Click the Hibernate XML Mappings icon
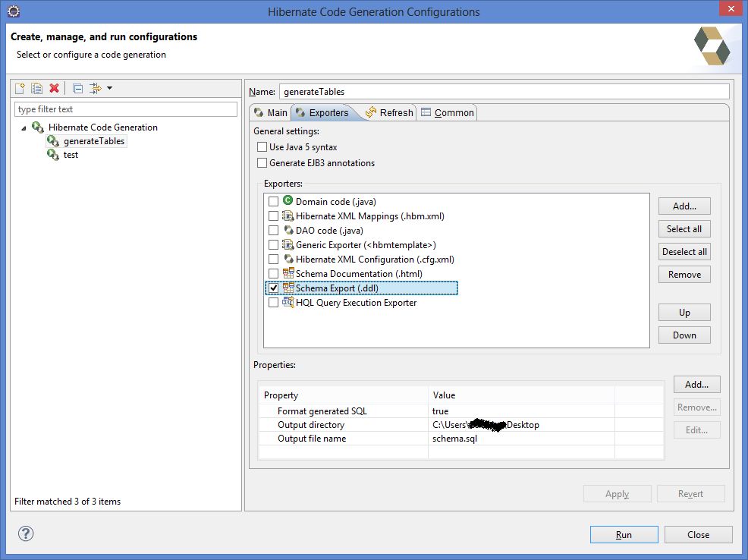 coord(288,216)
